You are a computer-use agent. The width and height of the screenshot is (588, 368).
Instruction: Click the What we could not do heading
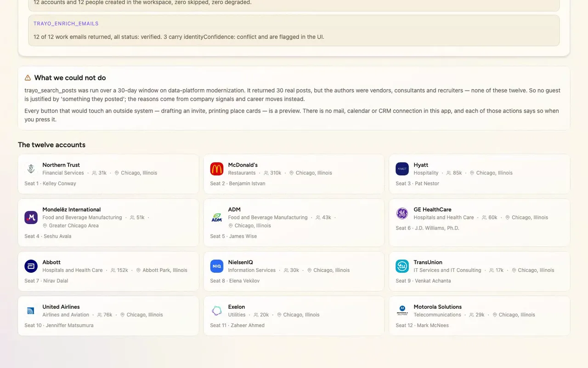pyautogui.click(x=70, y=78)
